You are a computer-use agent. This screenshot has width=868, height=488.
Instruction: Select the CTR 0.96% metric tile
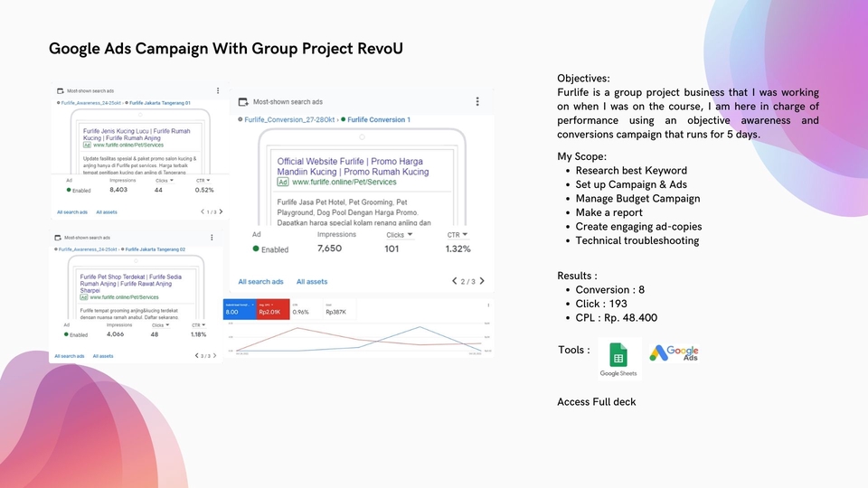click(x=306, y=309)
